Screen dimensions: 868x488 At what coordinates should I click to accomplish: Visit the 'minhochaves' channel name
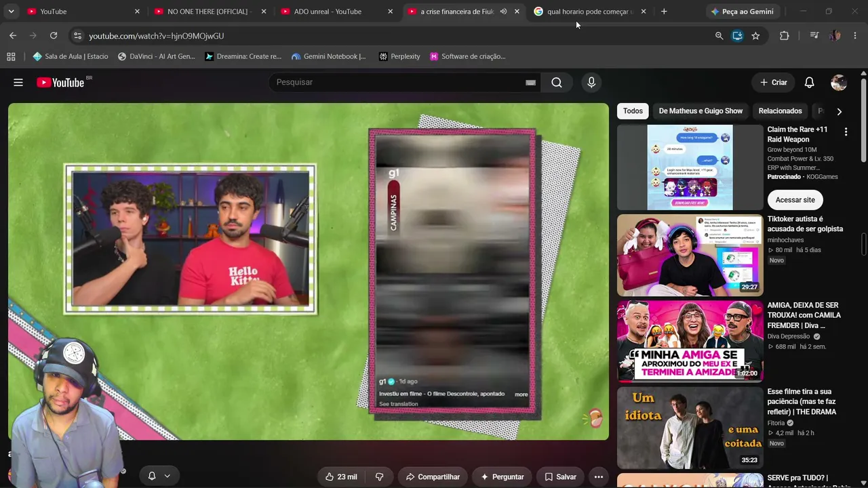pyautogui.click(x=785, y=240)
